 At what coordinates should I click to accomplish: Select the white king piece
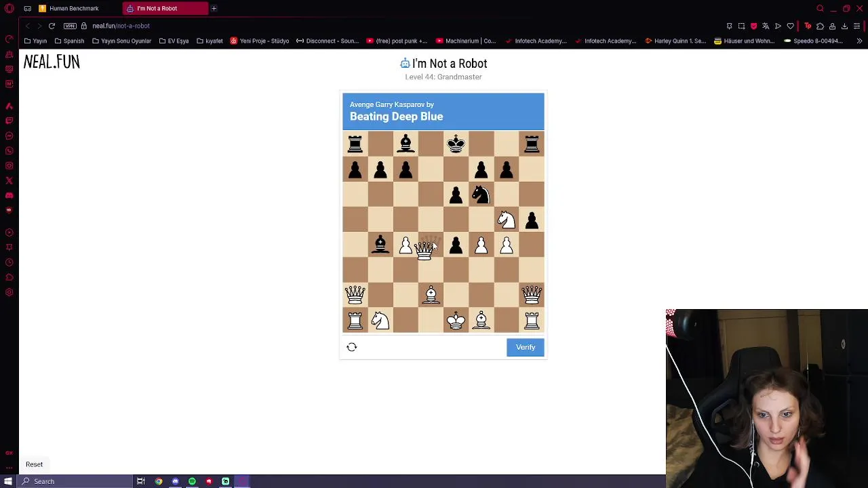[x=456, y=320]
